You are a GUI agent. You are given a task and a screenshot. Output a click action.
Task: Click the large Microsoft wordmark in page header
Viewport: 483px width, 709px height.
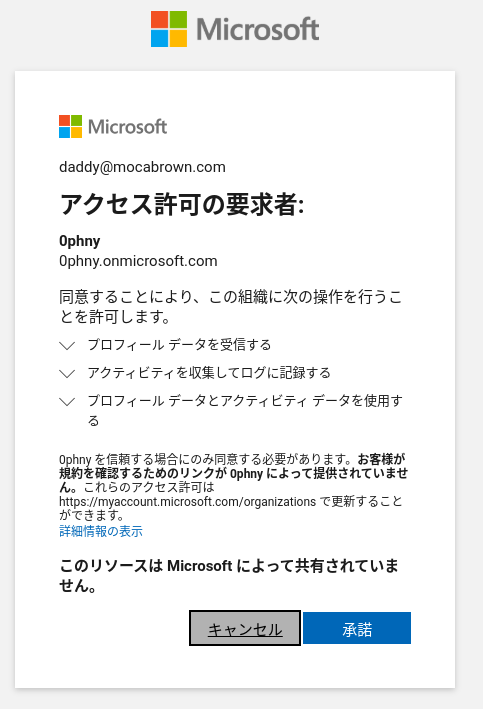tap(258, 29)
